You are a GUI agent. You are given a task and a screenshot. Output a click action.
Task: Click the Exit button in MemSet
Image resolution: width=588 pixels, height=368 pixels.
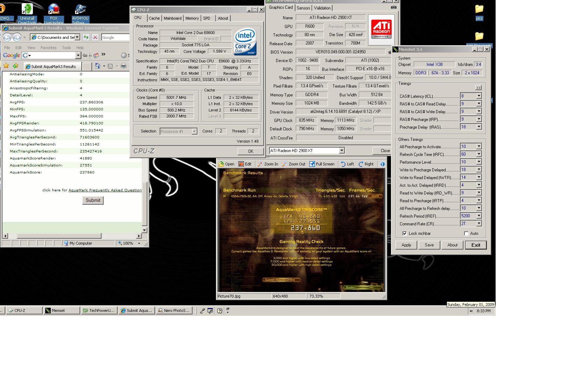click(476, 245)
